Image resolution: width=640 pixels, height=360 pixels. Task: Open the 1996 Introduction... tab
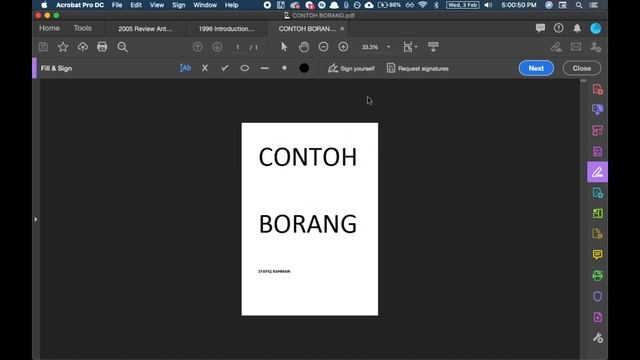pyautogui.click(x=226, y=29)
